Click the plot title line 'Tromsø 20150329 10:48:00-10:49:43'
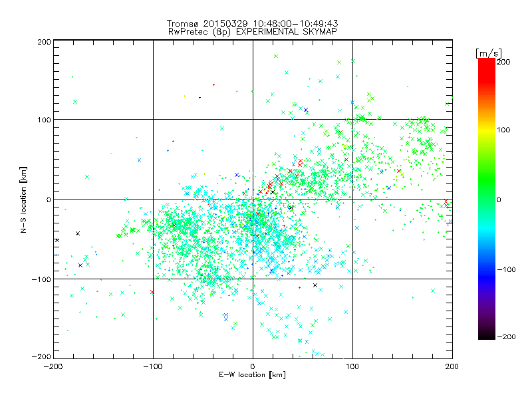532x399 pixels. pyautogui.click(x=252, y=23)
